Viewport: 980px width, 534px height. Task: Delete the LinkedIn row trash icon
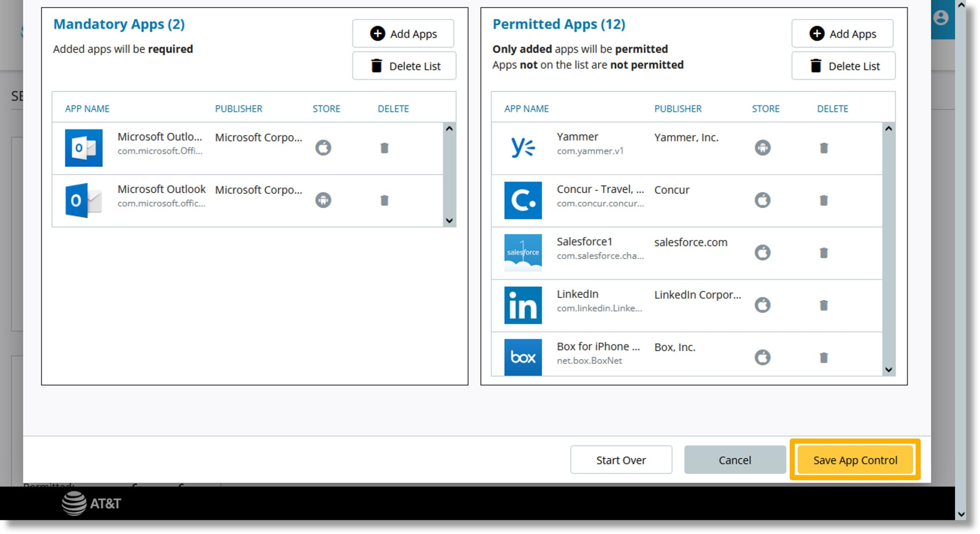(824, 305)
